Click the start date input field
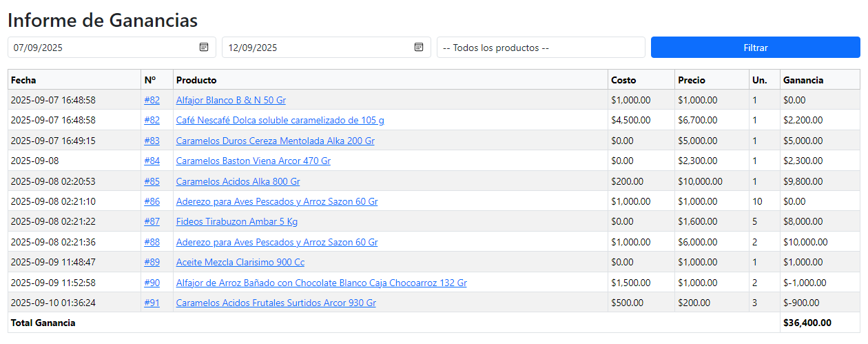This screenshot has width=868, height=344. point(103,48)
